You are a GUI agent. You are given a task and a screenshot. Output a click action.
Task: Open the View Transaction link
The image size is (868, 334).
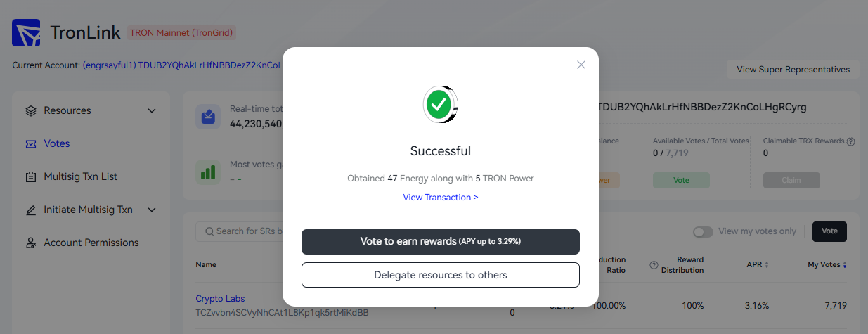coord(441,198)
